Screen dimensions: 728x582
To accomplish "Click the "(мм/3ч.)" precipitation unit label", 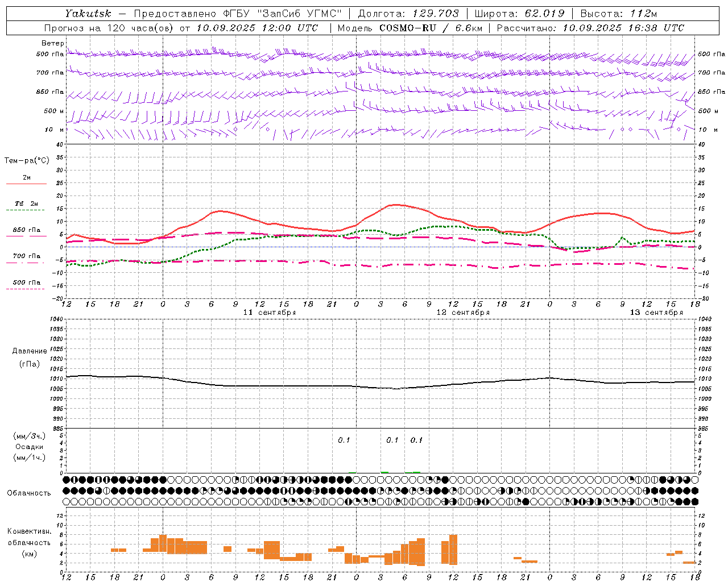I will pos(30,436).
